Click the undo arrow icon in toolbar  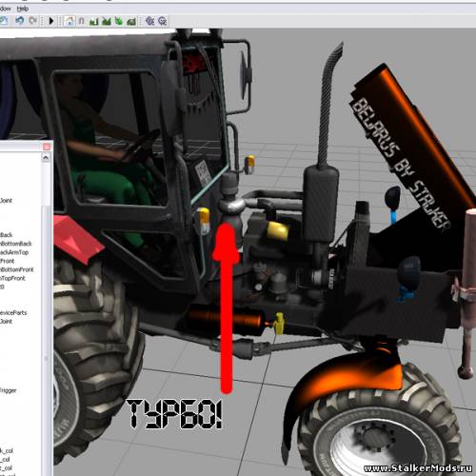(20, 21)
